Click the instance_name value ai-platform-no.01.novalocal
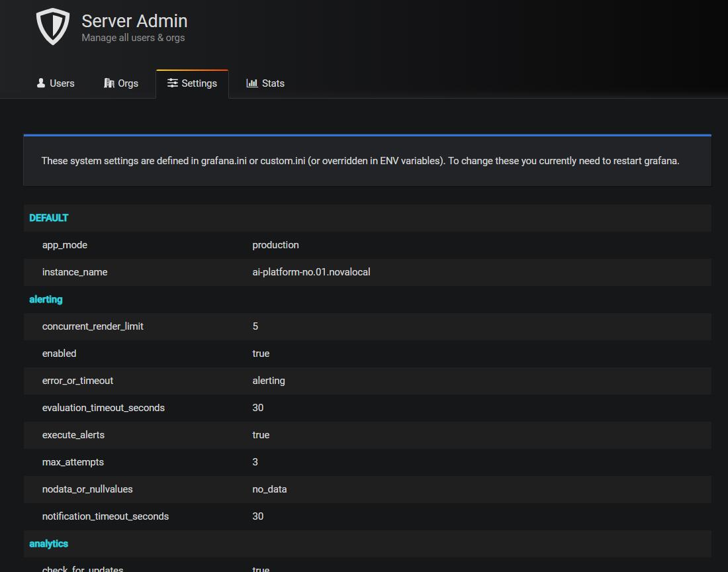This screenshot has height=572, width=728. (311, 272)
